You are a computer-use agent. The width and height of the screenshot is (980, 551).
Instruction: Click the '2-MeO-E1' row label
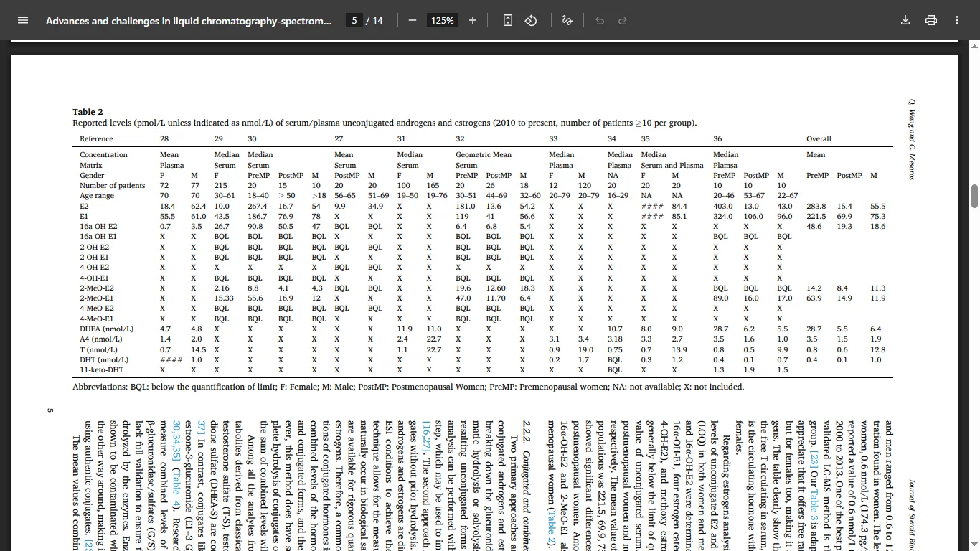coord(97,298)
